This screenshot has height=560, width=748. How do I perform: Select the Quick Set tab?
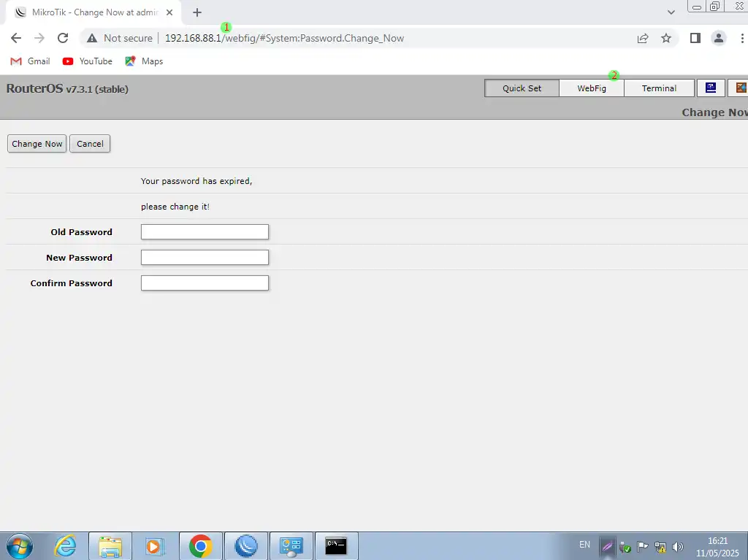pos(522,88)
